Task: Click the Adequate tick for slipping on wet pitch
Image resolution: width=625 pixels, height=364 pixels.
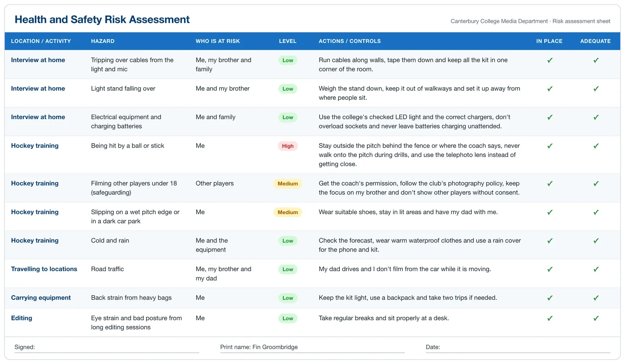Action: point(596,213)
